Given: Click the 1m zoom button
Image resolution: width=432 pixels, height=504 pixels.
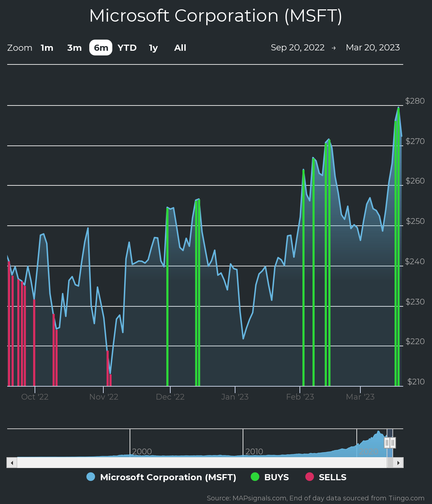Looking at the screenshot, I should point(46,48).
